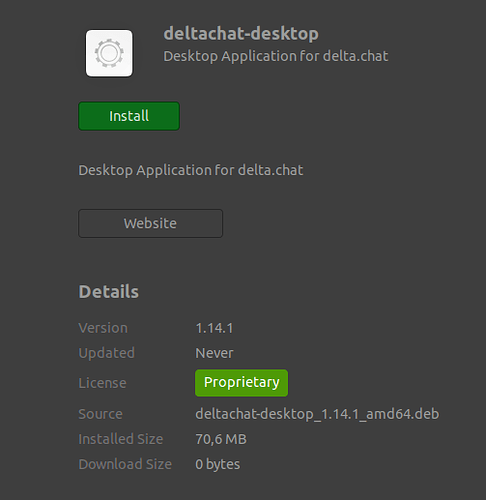Select the Updated label

pos(107,353)
